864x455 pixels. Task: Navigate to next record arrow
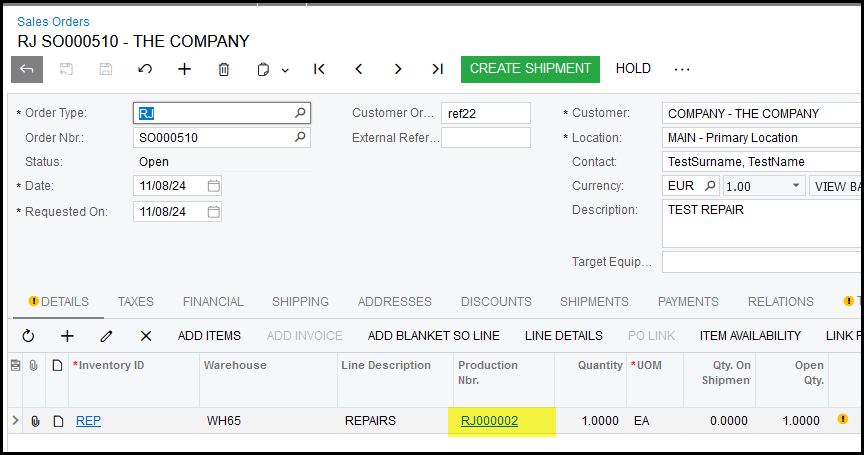398,69
